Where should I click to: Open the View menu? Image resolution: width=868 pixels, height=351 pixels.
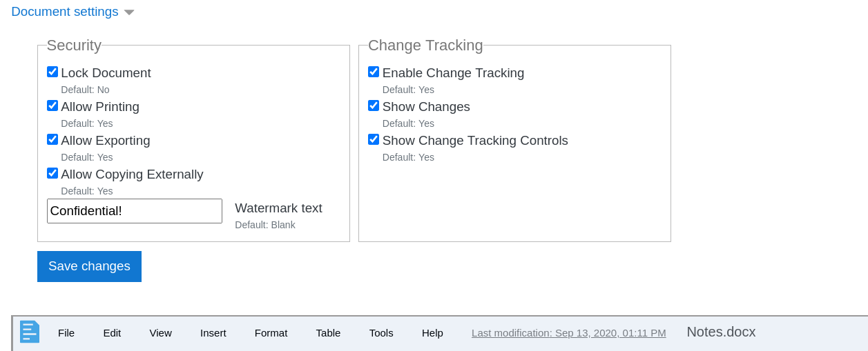coord(160,332)
